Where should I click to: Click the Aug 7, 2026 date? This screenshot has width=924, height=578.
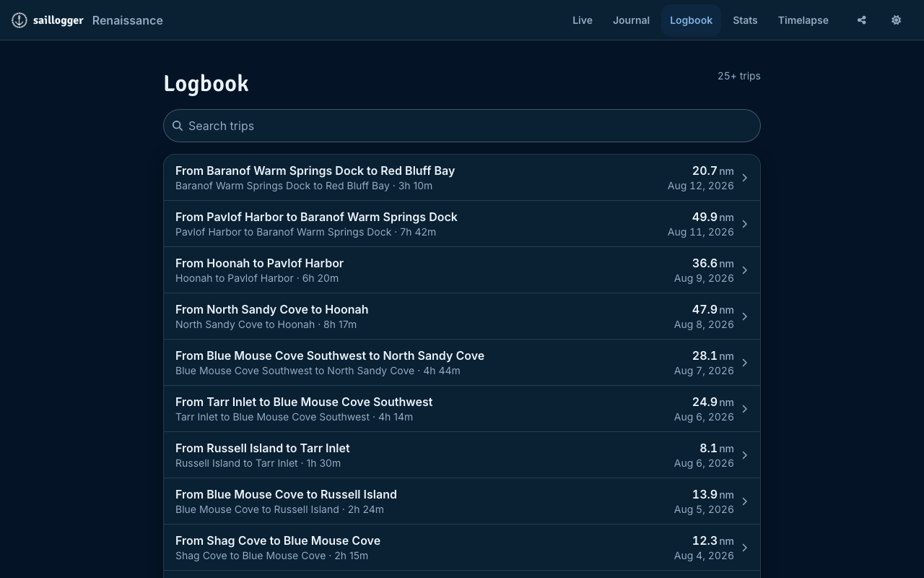704,371
